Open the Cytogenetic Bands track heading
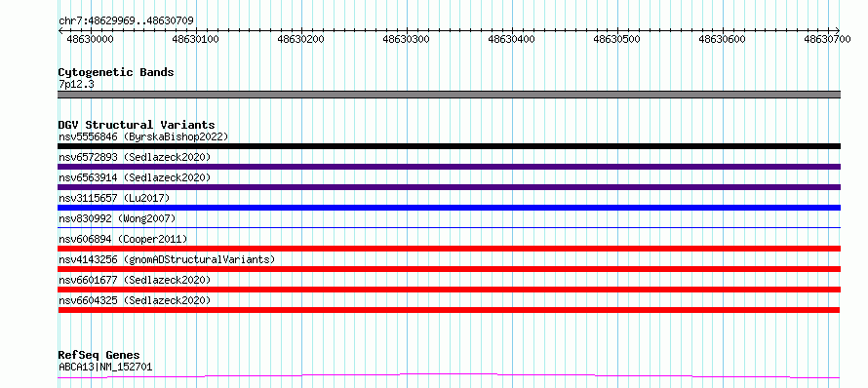 click(x=116, y=72)
